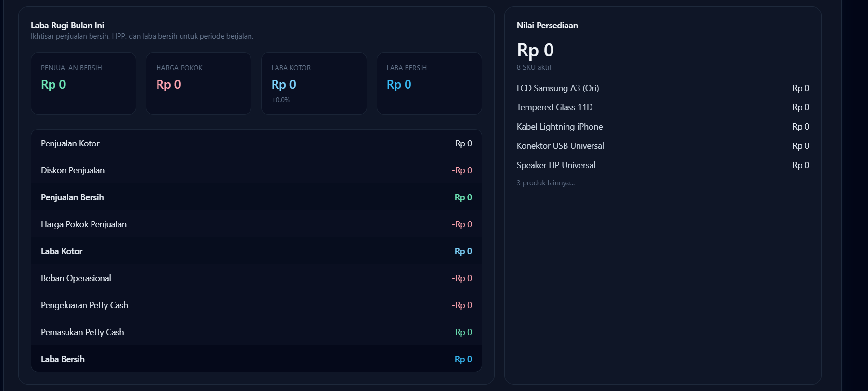
Task: Click the '8 SKU aktif' label
Action: click(x=534, y=67)
